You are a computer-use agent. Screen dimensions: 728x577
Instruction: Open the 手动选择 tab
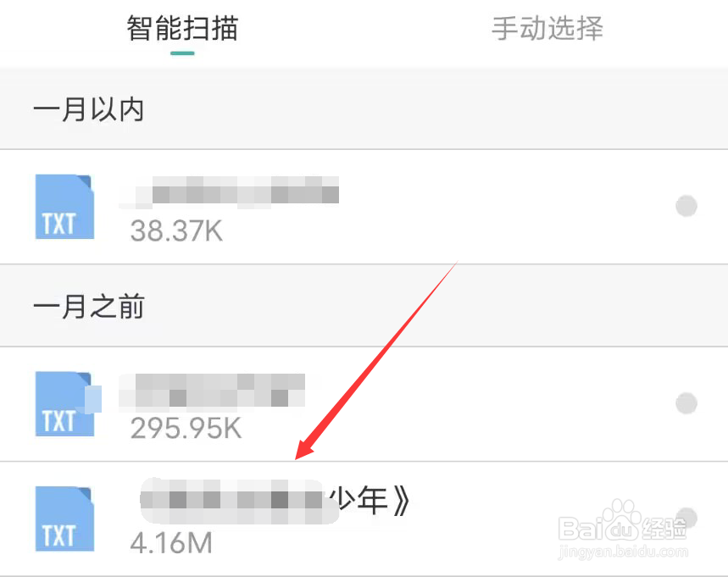click(547, 28)
